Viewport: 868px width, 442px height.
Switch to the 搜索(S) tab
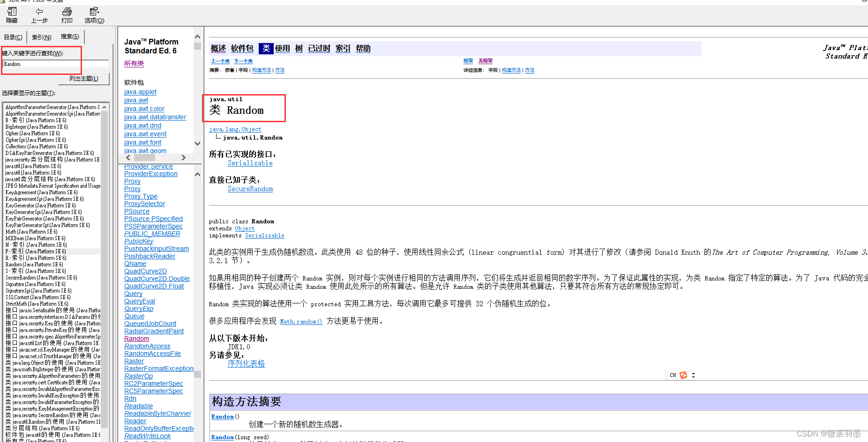[x=70, y=37]
